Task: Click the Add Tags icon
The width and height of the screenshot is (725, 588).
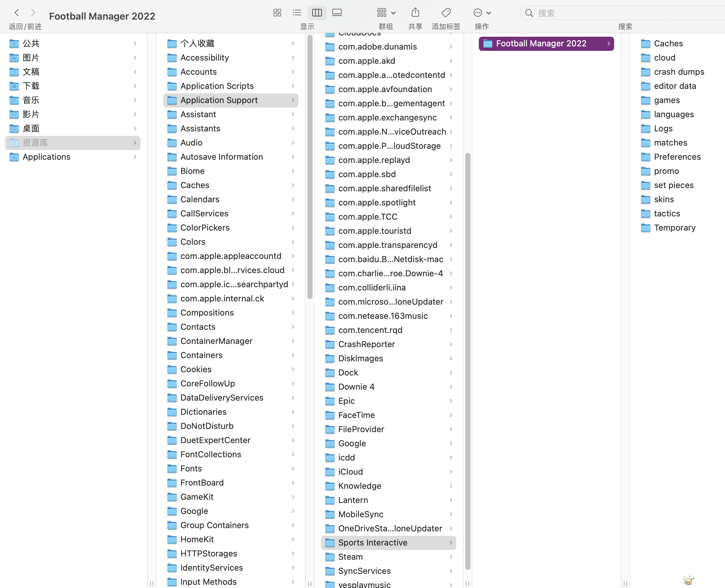Action: [x=446, y=13]
